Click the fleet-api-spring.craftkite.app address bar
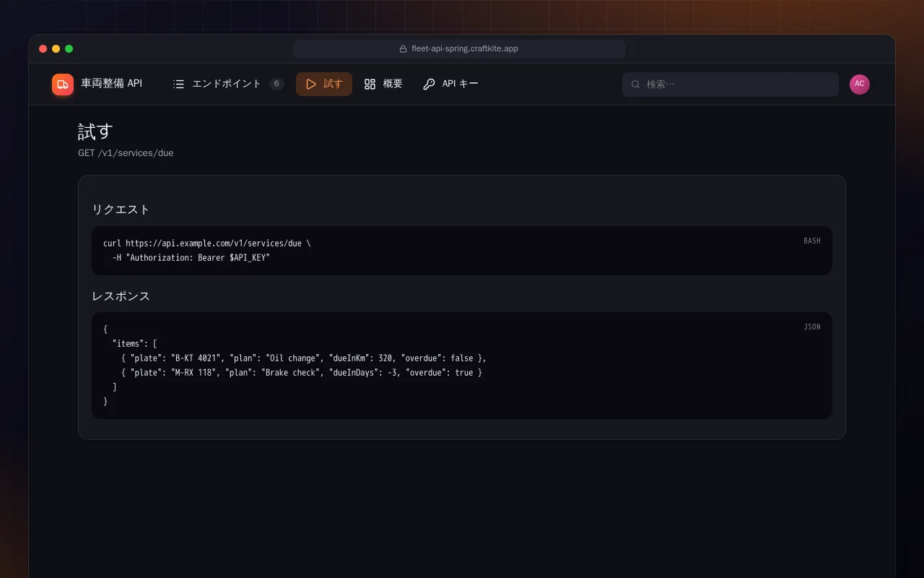Screen dimensions: 924x578 pyautogui.click(x=459, y=49)
